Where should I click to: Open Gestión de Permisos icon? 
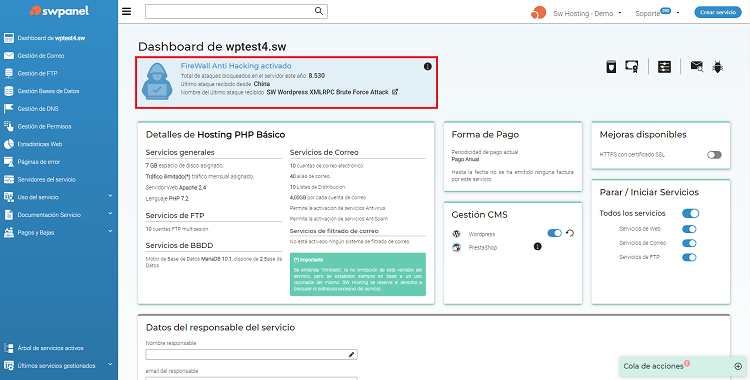click(9, 126)
